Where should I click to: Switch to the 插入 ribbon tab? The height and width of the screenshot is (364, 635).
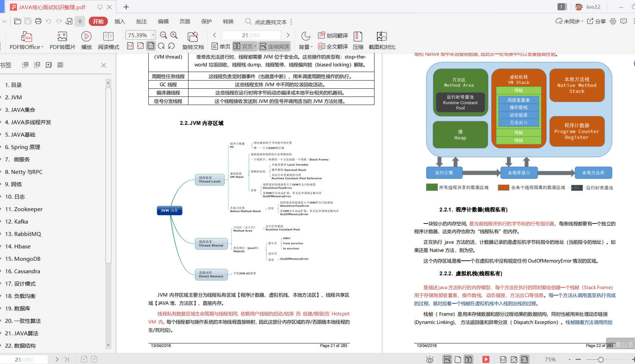pyautogui.click(x=120, y=21)
